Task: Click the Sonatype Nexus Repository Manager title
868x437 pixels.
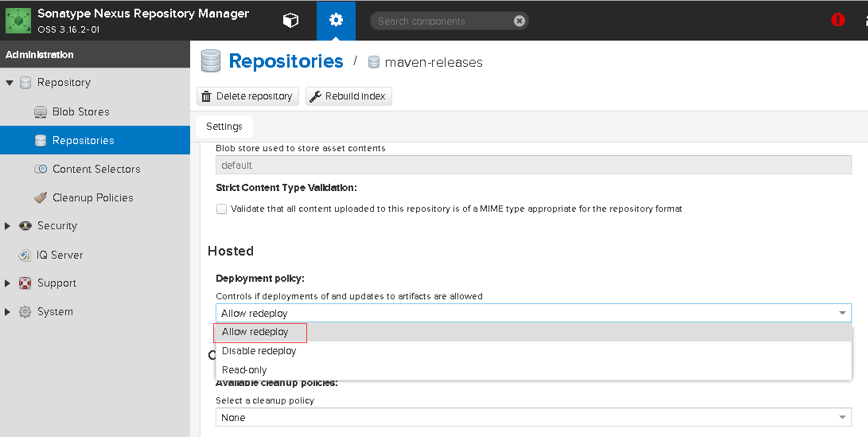Action: point(143,14)
